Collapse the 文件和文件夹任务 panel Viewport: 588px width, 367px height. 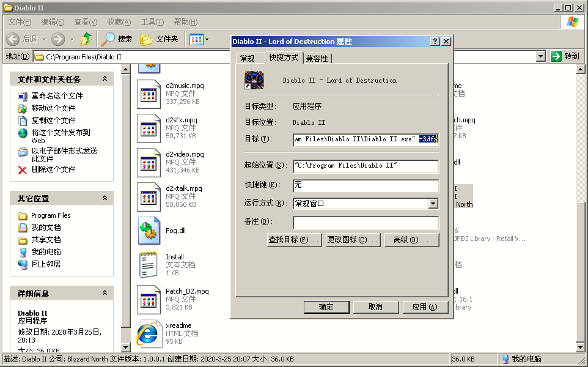pyautogui.click(x=105, y=79)
